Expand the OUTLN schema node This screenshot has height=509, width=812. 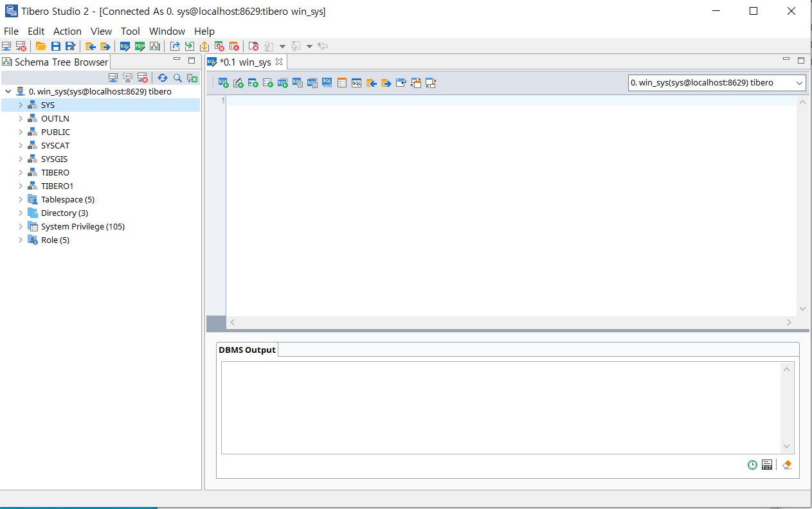coord(21,118)
